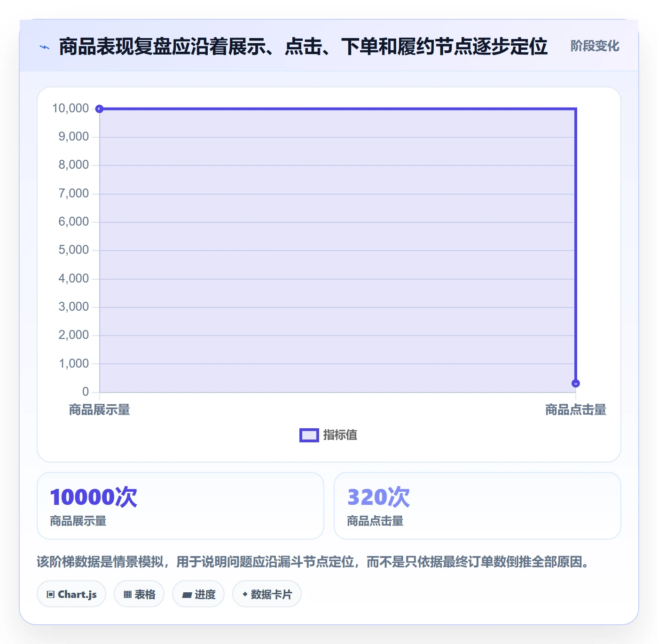Click the grid icon in 表格 chip
Image resolution: width=658 pixels, height=644 pixels.
[127, 595]
